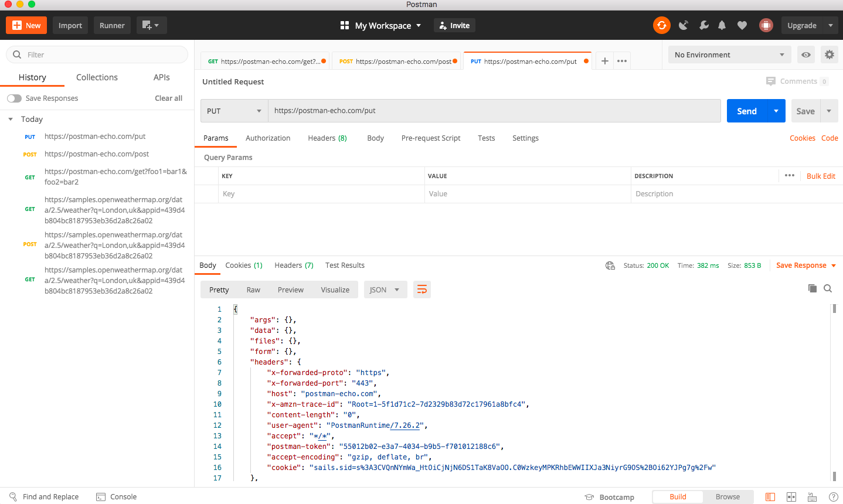Click the new window plus icon

151,25
